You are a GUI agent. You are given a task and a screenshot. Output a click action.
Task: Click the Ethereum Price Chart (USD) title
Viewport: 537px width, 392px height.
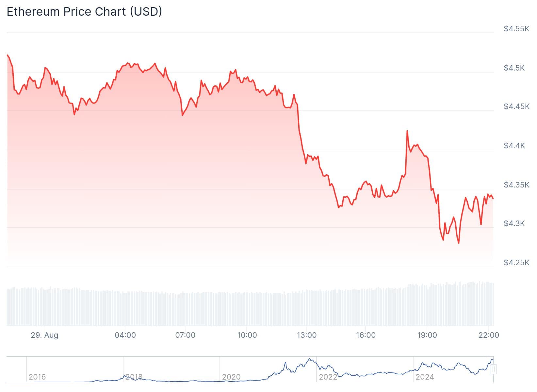(84, 12)
